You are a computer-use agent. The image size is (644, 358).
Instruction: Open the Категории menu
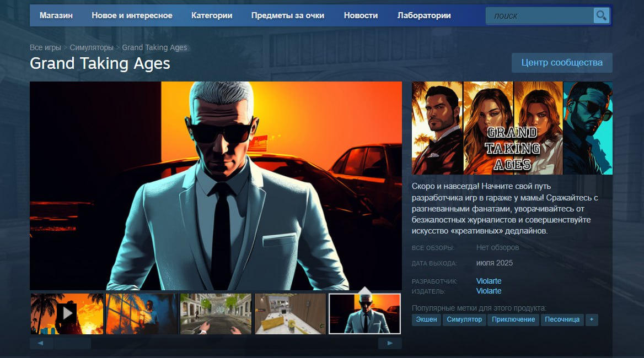coord(212,15)
